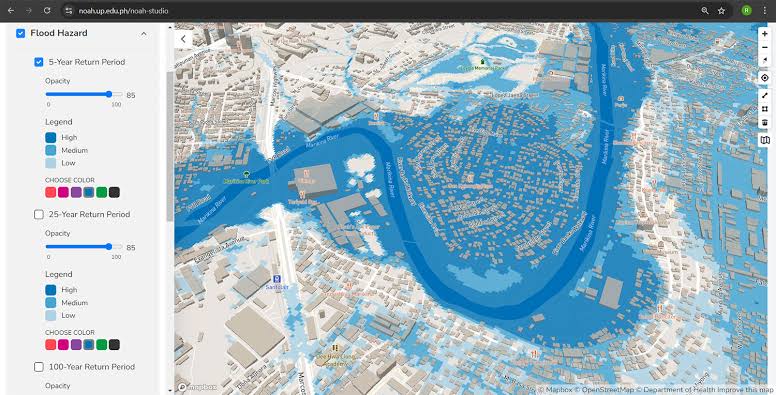
Task: Reload the browser page
Action: (47, 10)
